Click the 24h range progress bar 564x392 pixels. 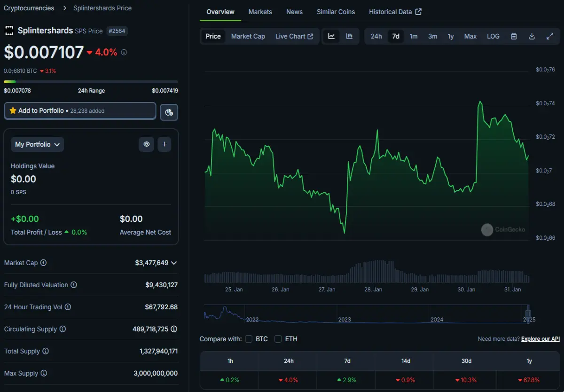(x=91, y=82)
